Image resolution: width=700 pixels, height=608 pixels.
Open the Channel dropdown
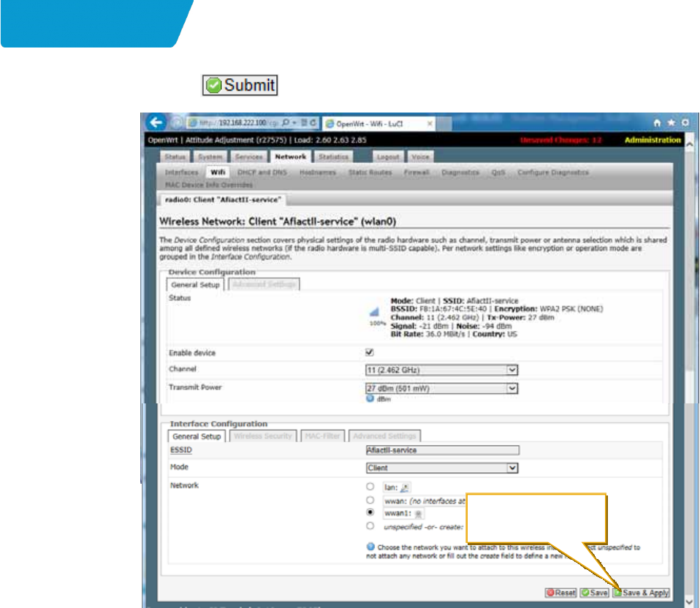(441, 370)
